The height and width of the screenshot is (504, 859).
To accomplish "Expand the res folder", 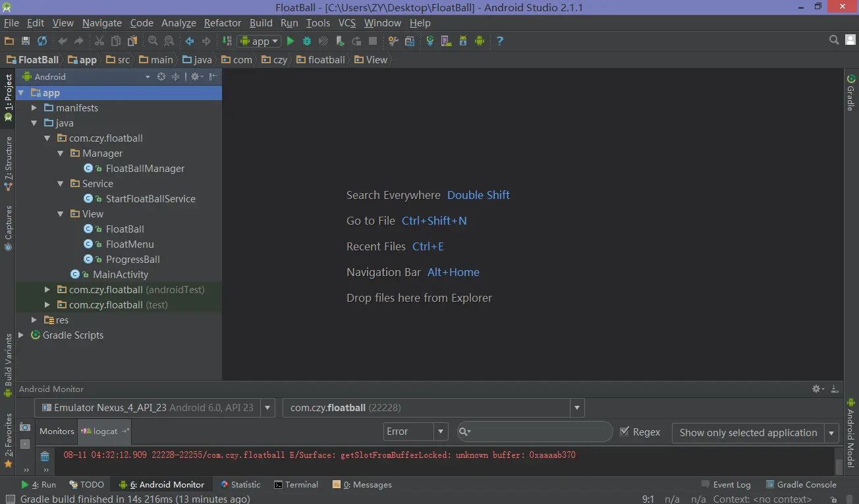I will click(34, 320).
